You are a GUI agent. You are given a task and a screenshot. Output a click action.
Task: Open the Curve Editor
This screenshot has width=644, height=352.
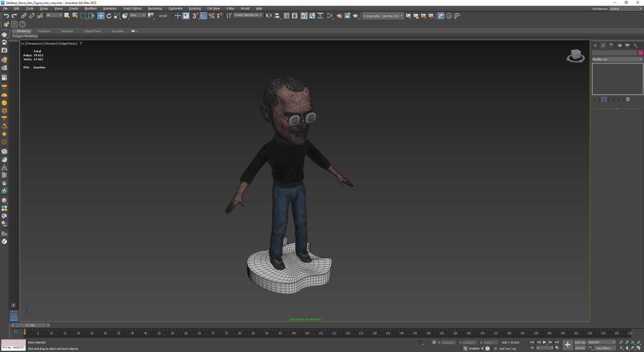(312, 16)
